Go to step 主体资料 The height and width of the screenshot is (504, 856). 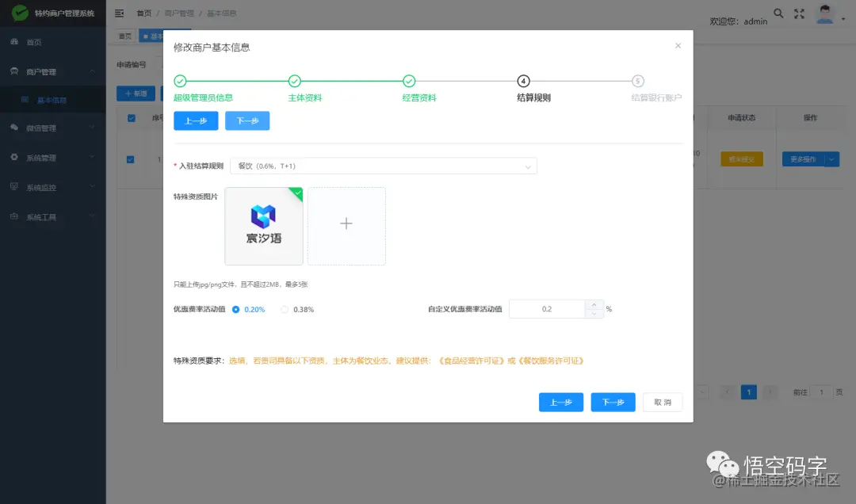(304, 97)
